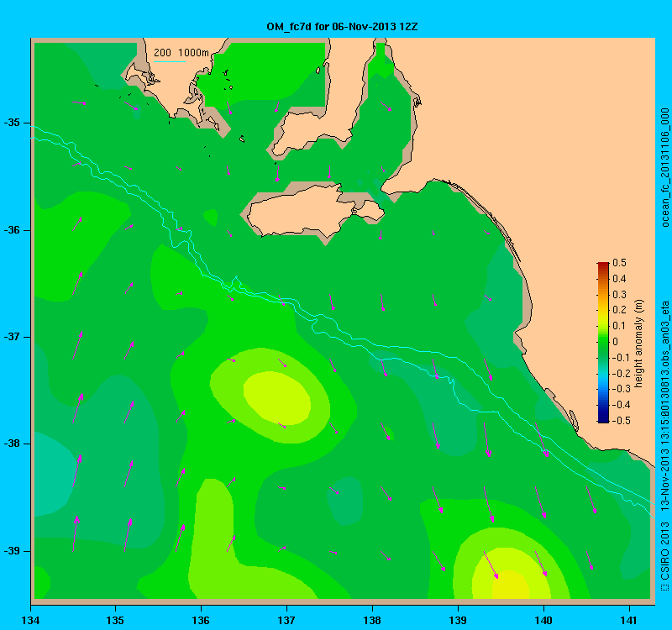672x630 pixels.
Task: Click the -36 latitude axis label
Action: click(12, 229)
